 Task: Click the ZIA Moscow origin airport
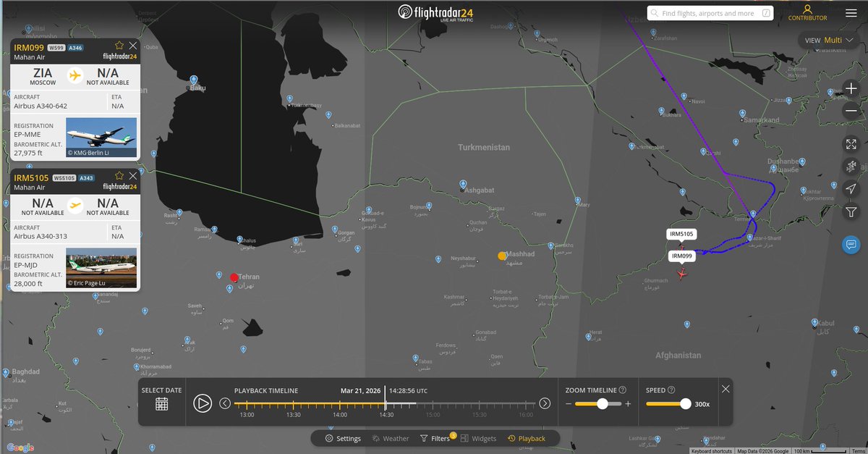43,77
